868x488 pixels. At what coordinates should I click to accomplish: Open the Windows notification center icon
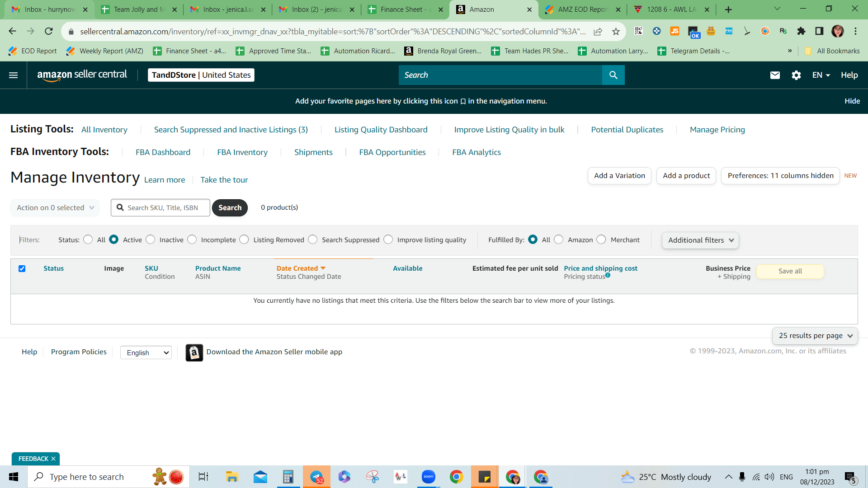pyautogui.click(x=850, y=477)
